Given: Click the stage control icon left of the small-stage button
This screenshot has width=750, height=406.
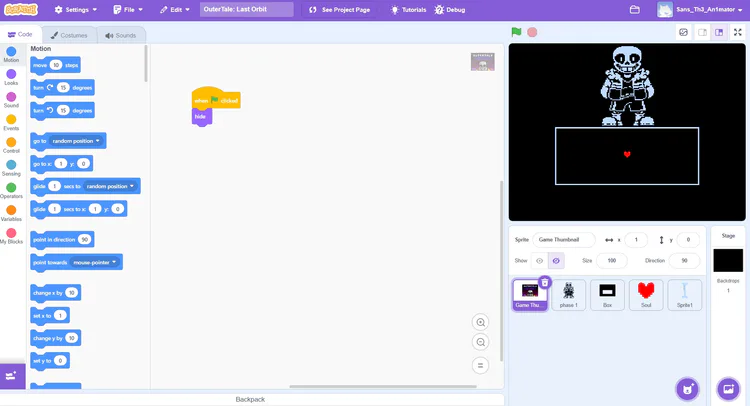Looking at the screenshot, I should (684, 33).
